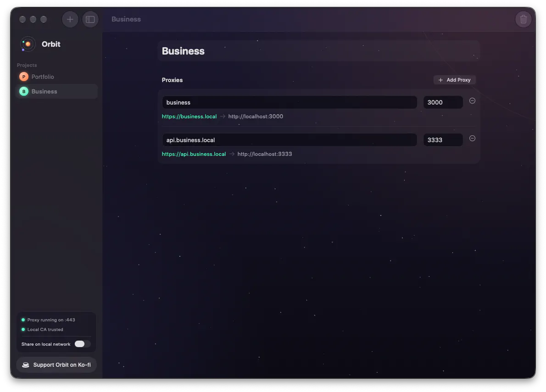Screen dimensions: 546x392
Task: Open the https://api.business.local link
Action: [194, 154]
